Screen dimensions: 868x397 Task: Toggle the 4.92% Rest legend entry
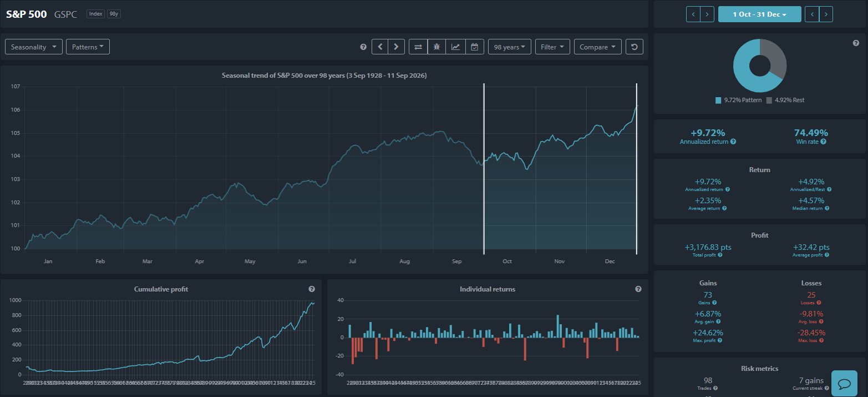pos(785,100)
